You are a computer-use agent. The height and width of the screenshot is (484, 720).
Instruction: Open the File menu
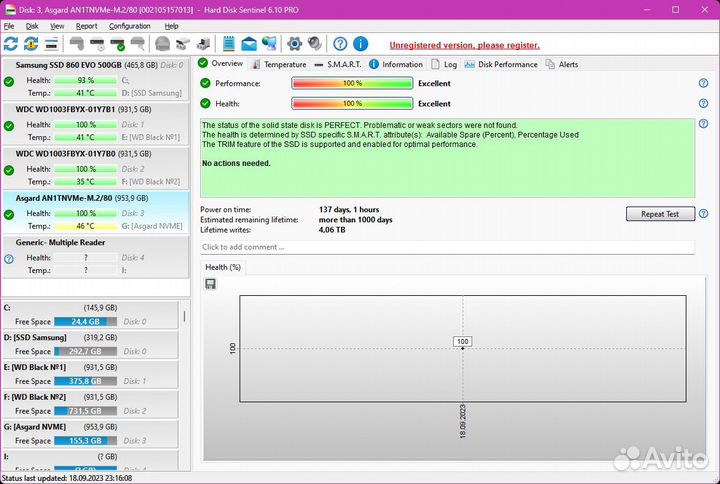tap(9, 26)
